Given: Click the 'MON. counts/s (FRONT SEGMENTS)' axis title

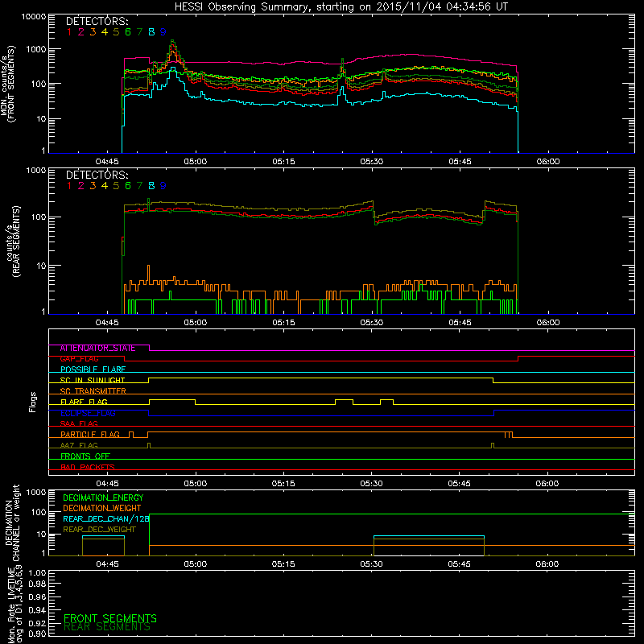Looking at the screenshot, I should tap(8, 84).
